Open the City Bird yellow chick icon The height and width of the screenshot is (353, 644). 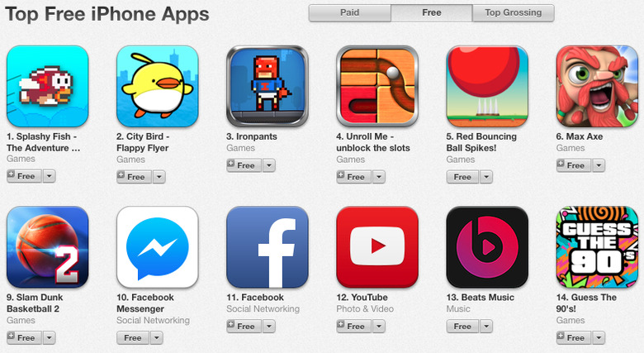pos(158,86)
